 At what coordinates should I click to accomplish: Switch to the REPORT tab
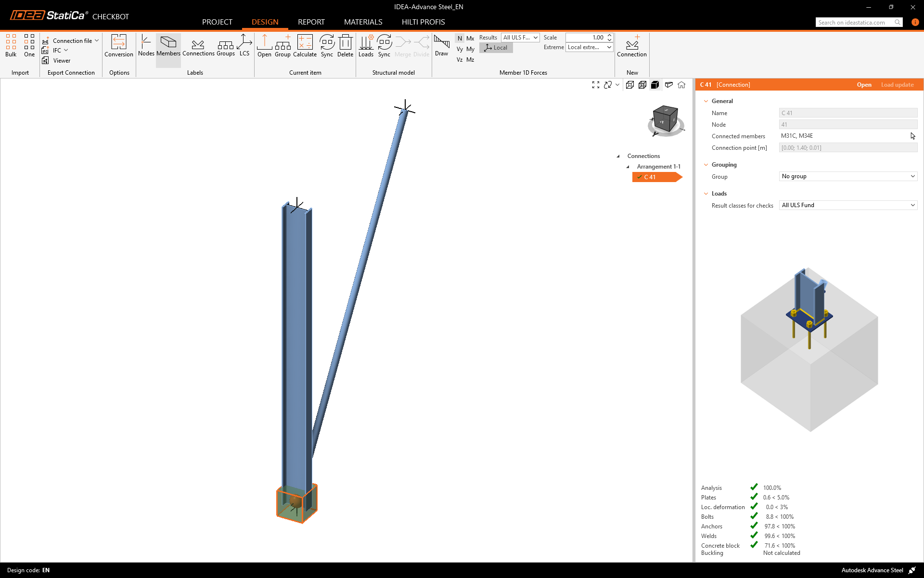pos(311,22)
